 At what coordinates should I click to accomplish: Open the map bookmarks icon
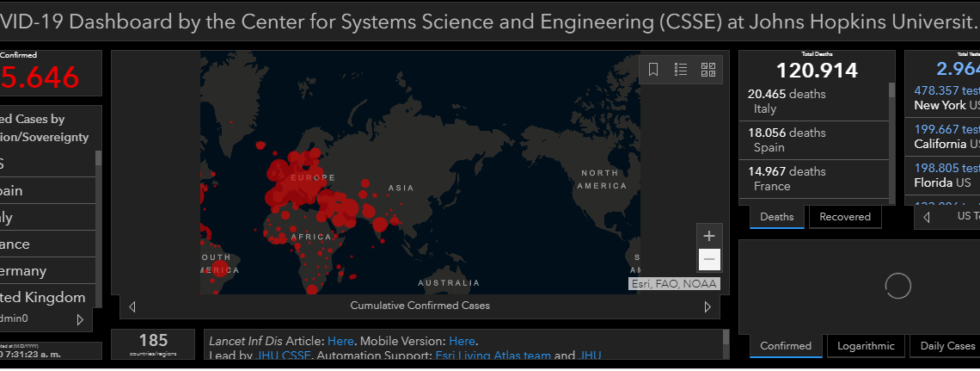point(653,70)
